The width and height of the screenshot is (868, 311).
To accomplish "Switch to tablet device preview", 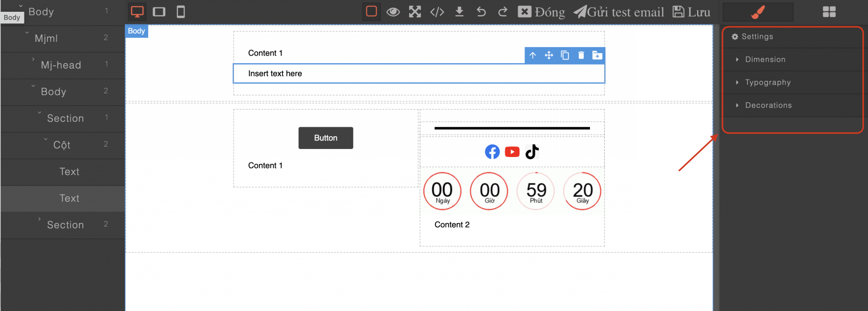I will pos(159,12).
